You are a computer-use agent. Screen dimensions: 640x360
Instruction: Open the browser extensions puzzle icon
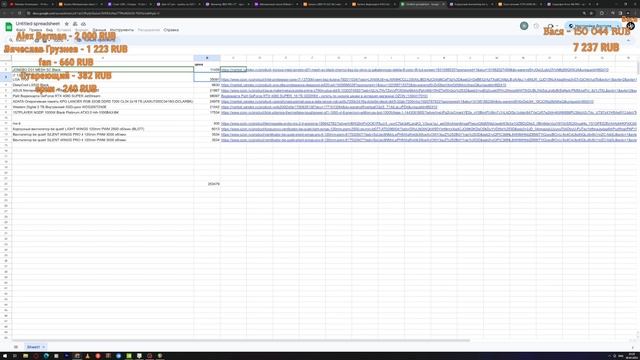(x=602, y=13)
